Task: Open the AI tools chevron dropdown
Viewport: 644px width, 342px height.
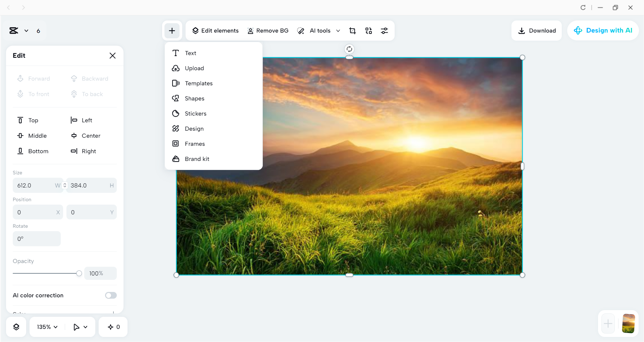Action: click(338, 31)
